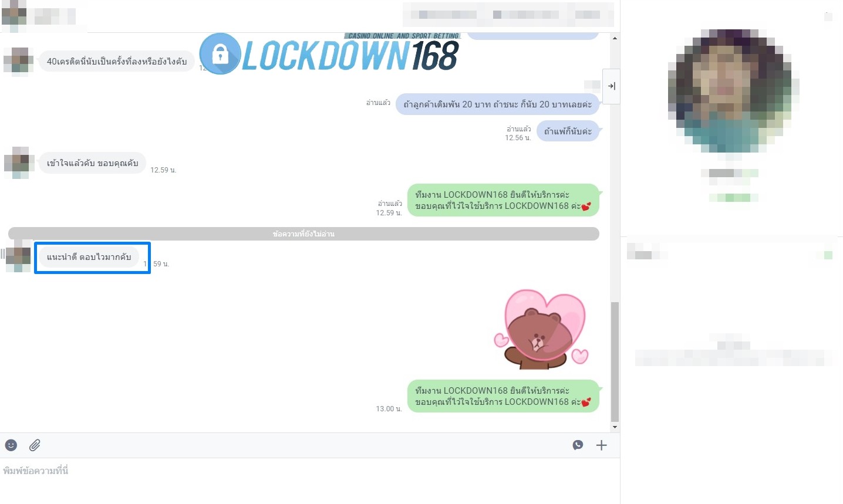This screenshot has height=504, width=843.
Task: Click the chat header contact avatar
Action: tap(14, 16)
